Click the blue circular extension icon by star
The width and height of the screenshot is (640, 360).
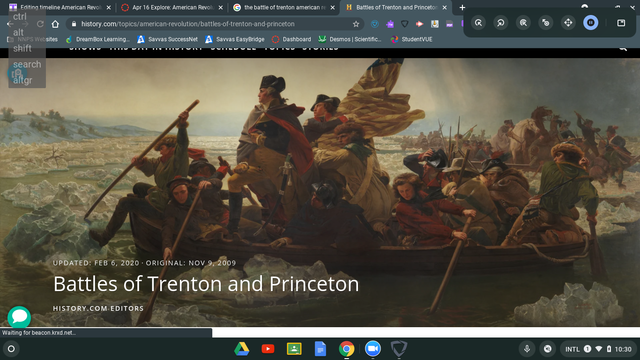coord(374,24)
